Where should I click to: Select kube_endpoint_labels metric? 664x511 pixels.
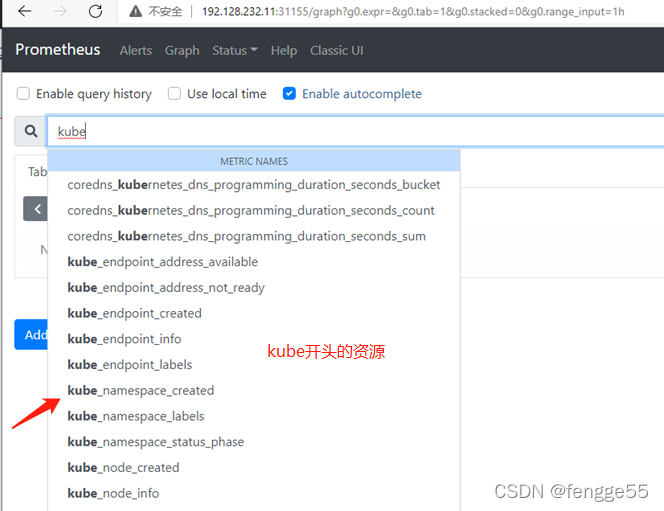tap(254, 365)
